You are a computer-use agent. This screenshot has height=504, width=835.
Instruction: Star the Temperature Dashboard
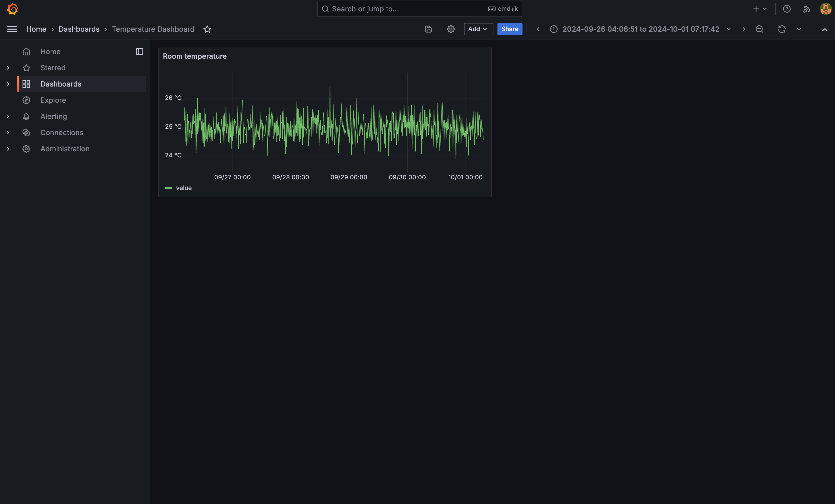pos(207,29)
